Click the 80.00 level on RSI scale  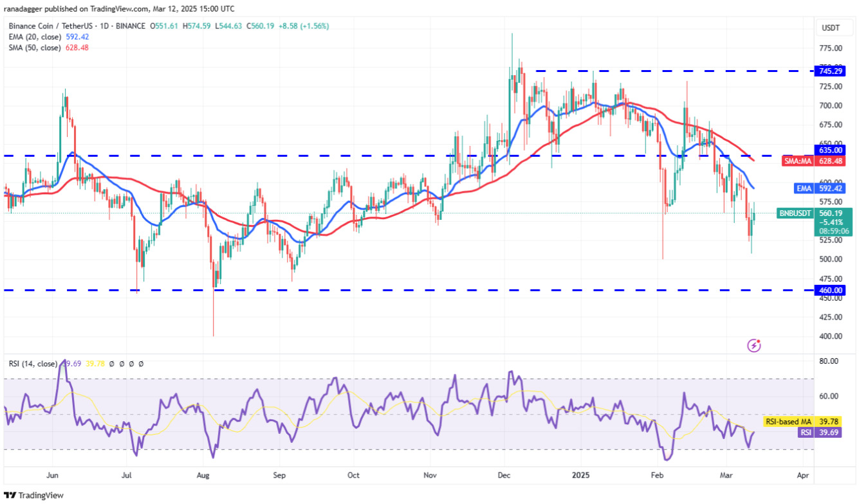coord(829,361)
